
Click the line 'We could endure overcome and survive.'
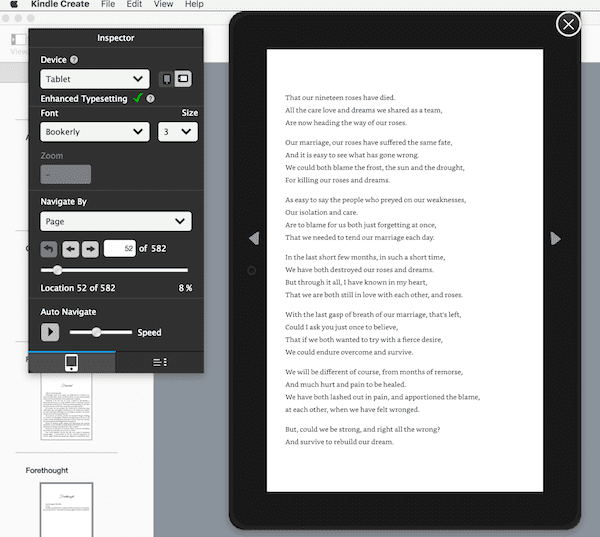tap(349, 352)
